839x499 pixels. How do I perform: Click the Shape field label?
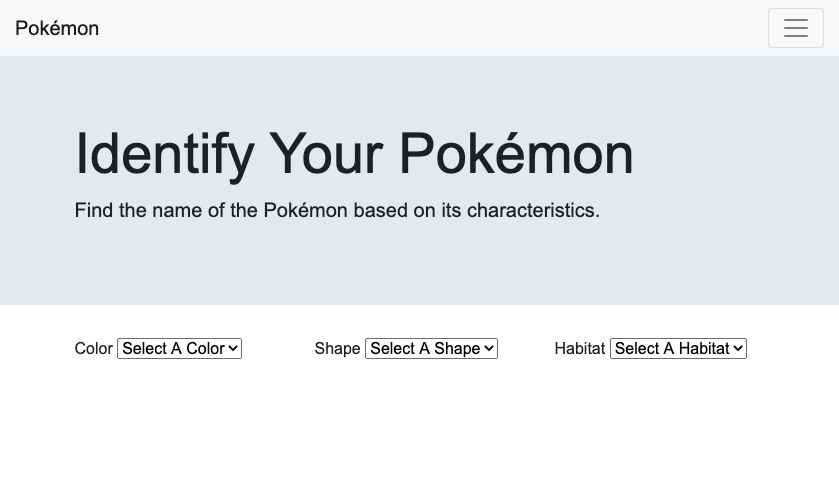click(337, 348)
